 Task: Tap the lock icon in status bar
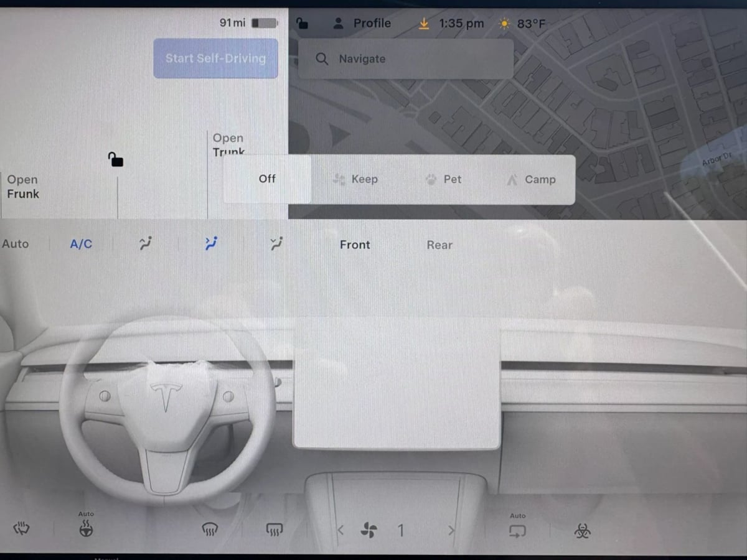303,24
